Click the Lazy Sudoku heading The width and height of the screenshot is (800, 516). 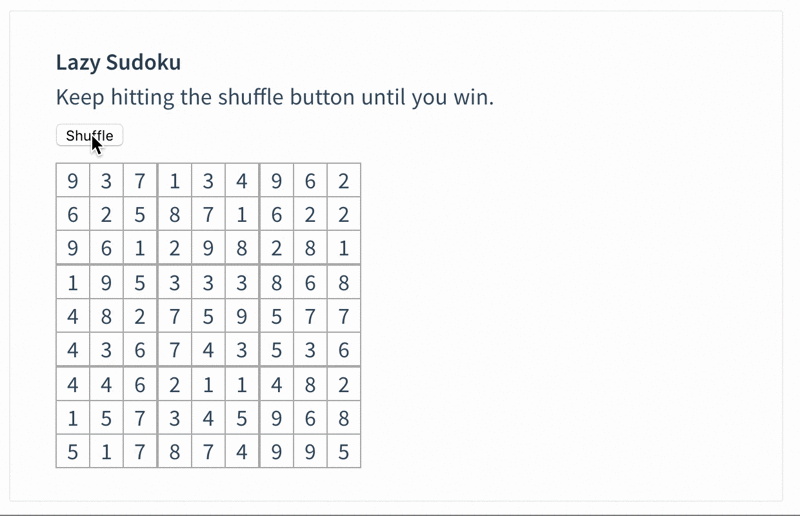[x=118, y=62]
